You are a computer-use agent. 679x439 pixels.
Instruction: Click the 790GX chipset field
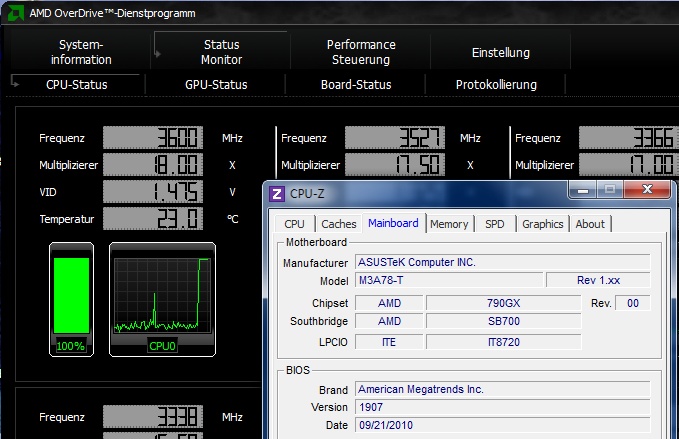[504, 303]
